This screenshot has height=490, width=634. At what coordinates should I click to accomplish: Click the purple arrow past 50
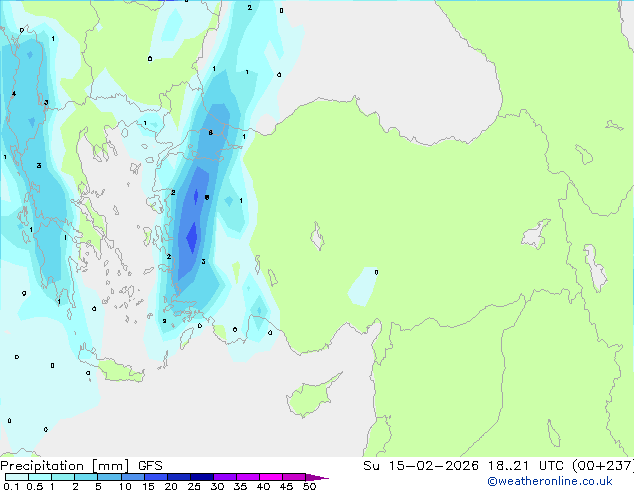pyautogui.click(x=317, y=477)
